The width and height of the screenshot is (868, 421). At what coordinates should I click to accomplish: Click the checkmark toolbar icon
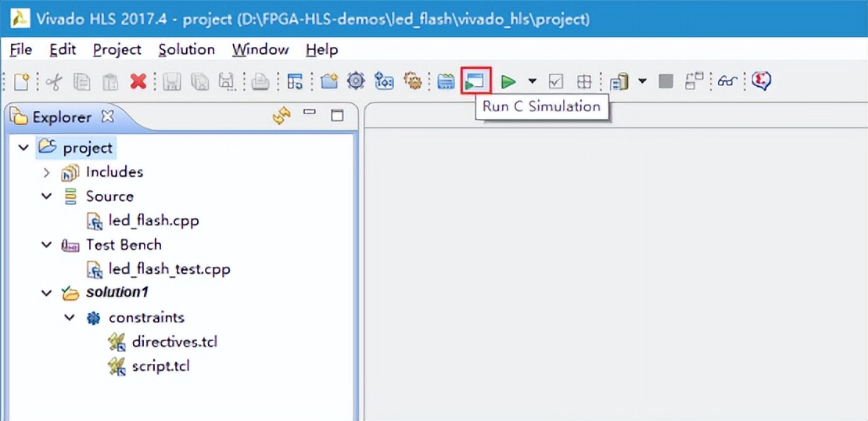click(x=555, y=82)
